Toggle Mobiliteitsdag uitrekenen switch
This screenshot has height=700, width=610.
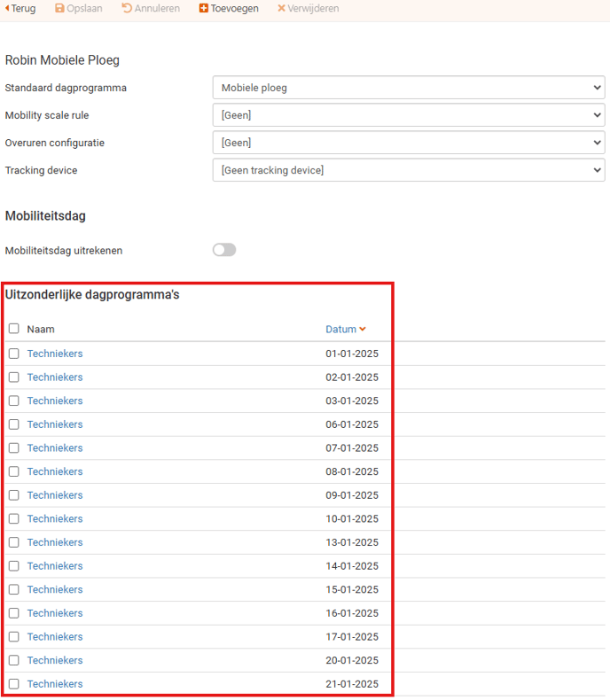[x=224, y=250]
